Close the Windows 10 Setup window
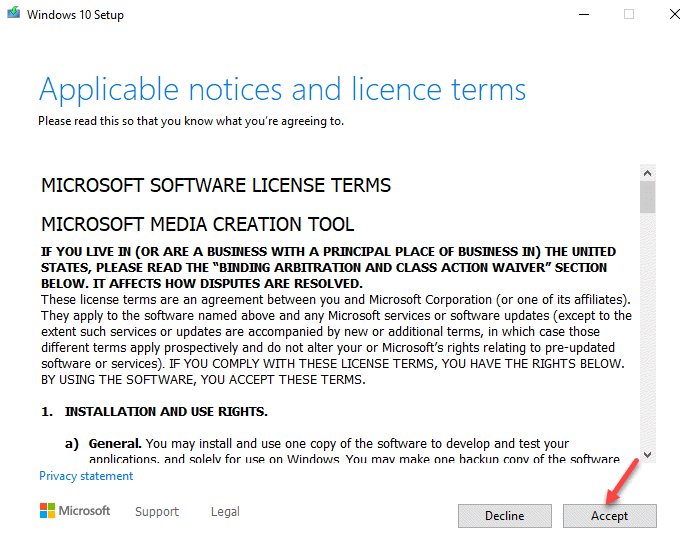The width and height of the screenshot is (693, 546). [x=674, y=15]
